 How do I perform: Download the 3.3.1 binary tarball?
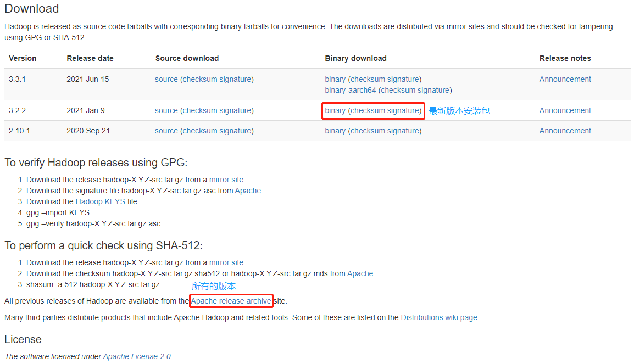[x=335, y=79]
